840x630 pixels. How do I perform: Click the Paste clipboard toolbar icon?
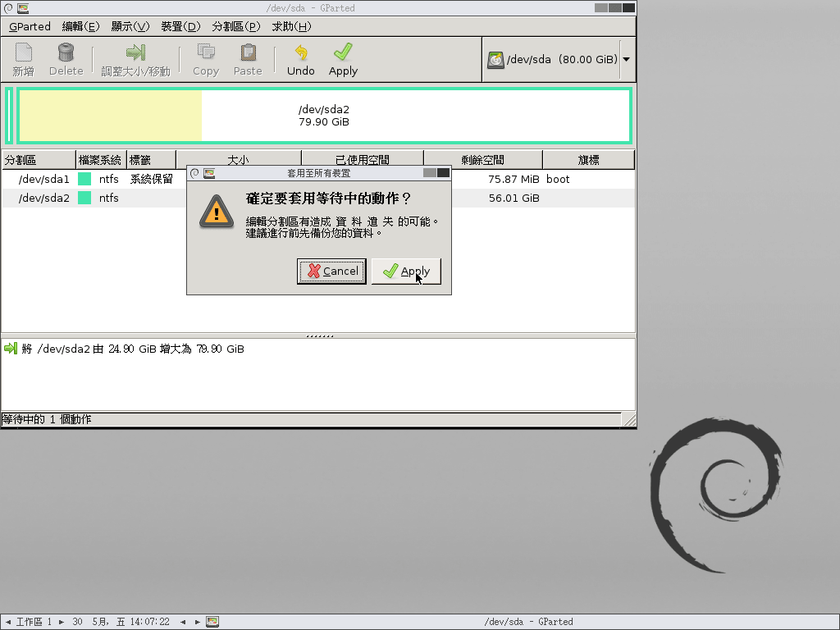point(247,53)
